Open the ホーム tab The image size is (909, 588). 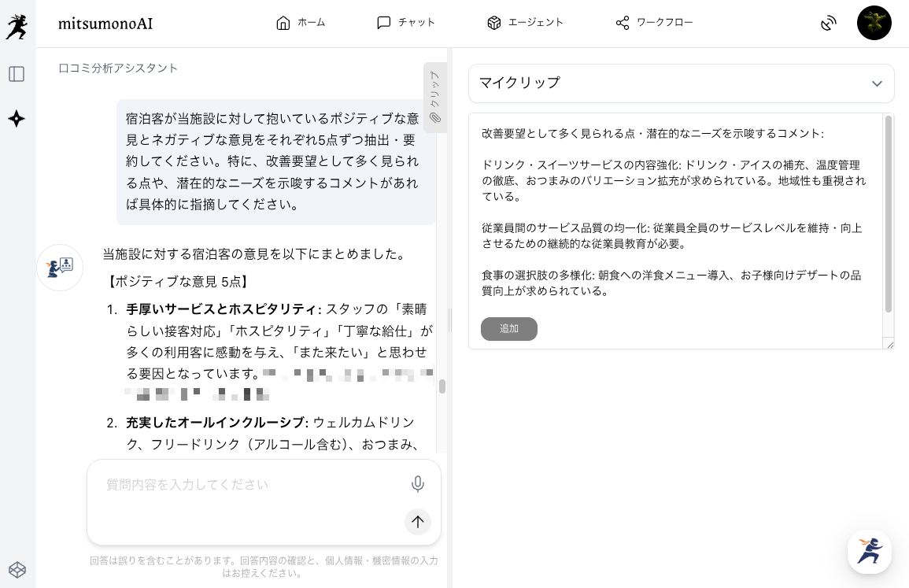point(301,23)
